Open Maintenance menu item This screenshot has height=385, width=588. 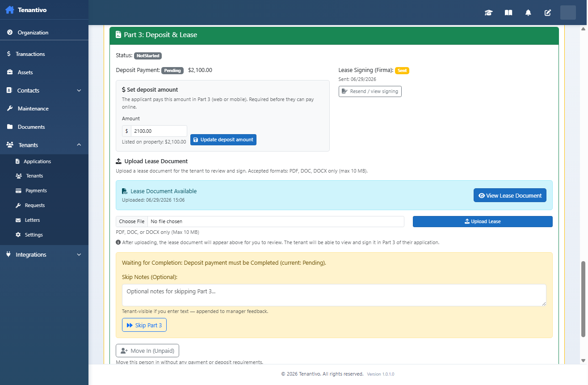pyautogui.click(x=44, y=109)
